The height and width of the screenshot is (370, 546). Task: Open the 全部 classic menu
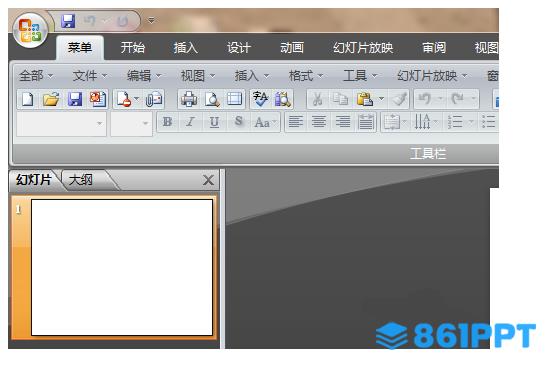36,76
